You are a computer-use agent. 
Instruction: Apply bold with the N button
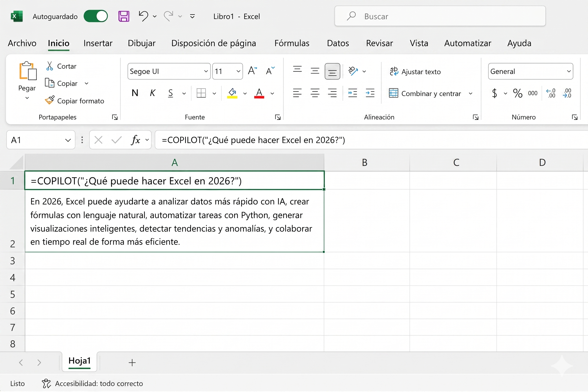click(135, 93)
